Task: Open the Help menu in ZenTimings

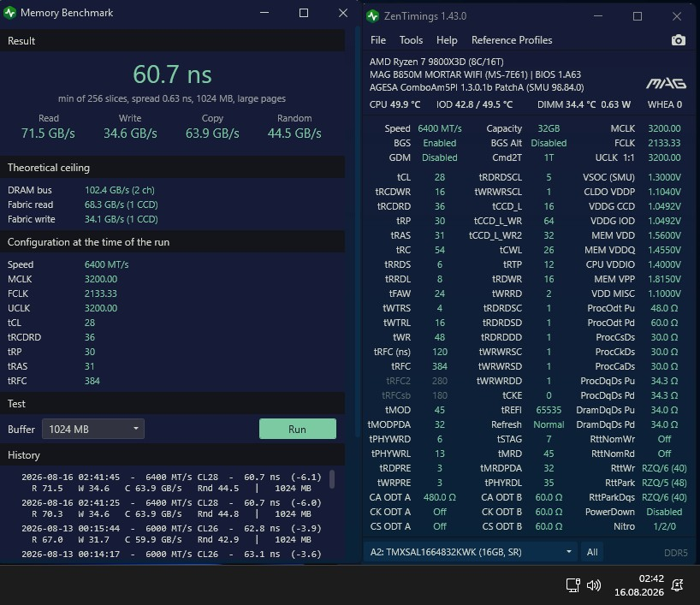Action: click(x=447, y=40)
